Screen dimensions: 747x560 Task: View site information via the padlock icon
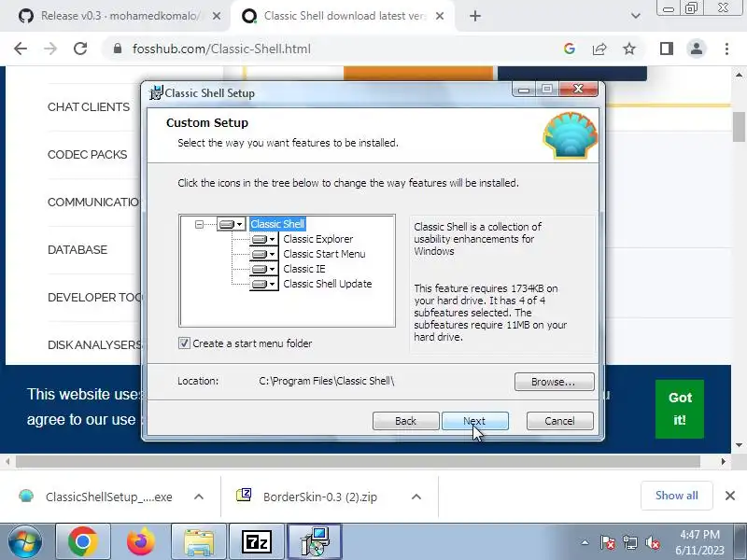118,49
